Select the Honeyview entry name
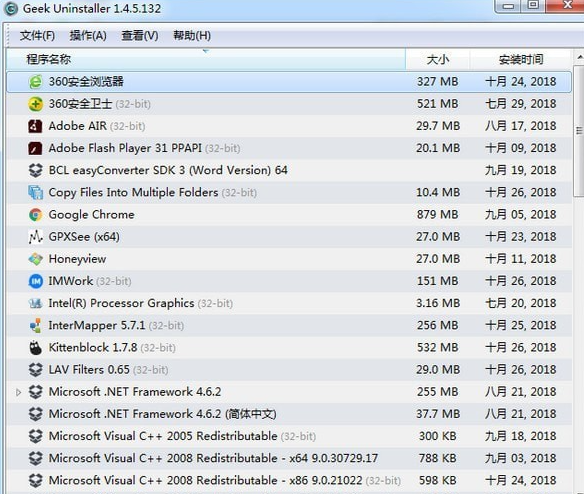Screen dimensions: 584x494 click(77, 259)
